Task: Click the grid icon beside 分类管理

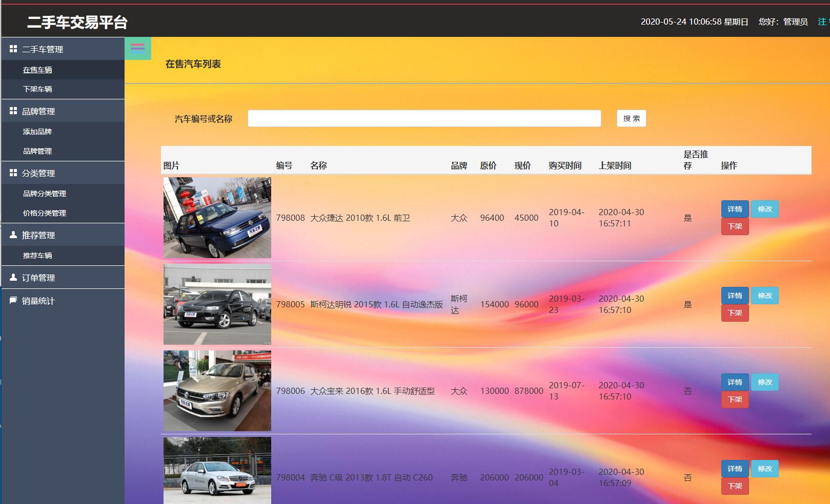Action: [13, 173]
